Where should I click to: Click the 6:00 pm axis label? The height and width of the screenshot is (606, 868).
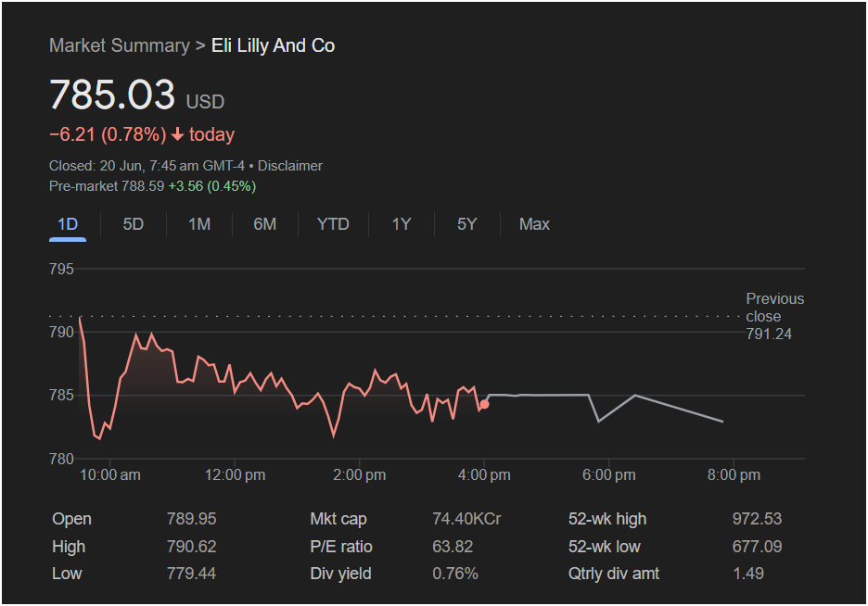[x=609, y=475]
